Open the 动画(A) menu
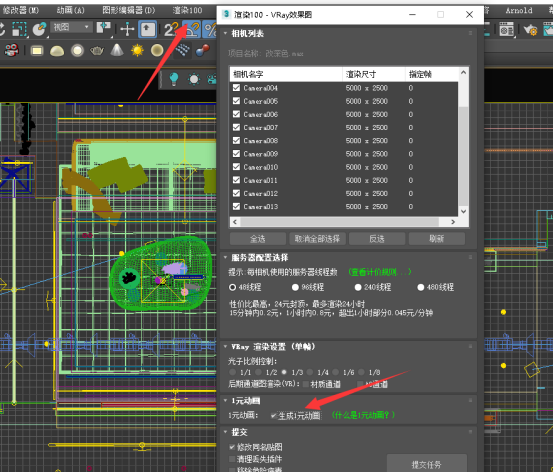 click(71, 10)
